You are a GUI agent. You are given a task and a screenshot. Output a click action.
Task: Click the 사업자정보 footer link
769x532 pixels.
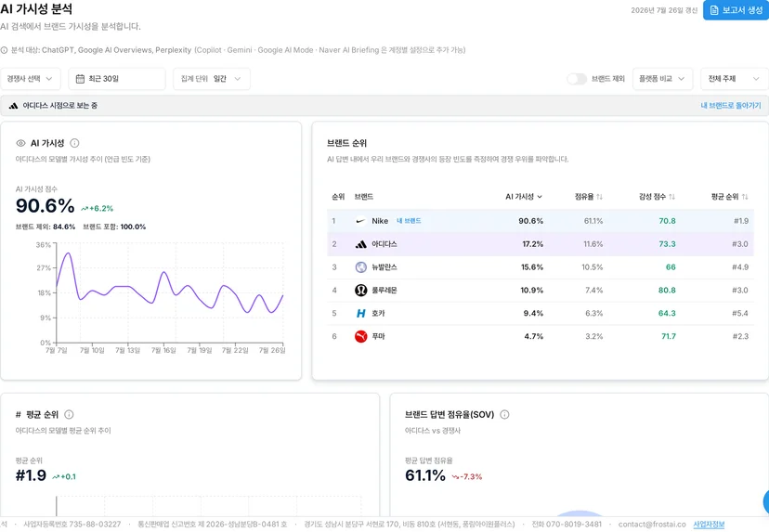[x=709, y=525]
